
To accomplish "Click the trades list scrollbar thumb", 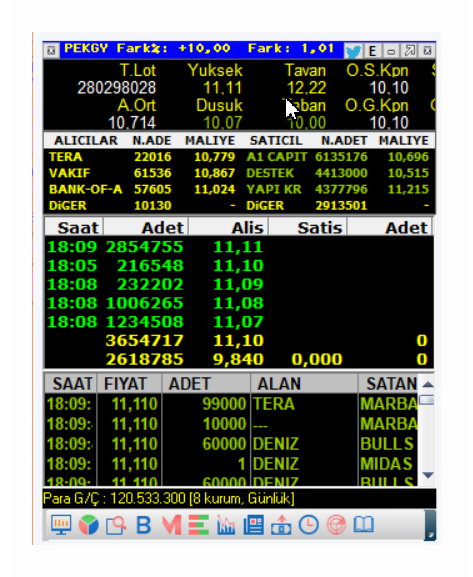I will (x=427, y=400).
